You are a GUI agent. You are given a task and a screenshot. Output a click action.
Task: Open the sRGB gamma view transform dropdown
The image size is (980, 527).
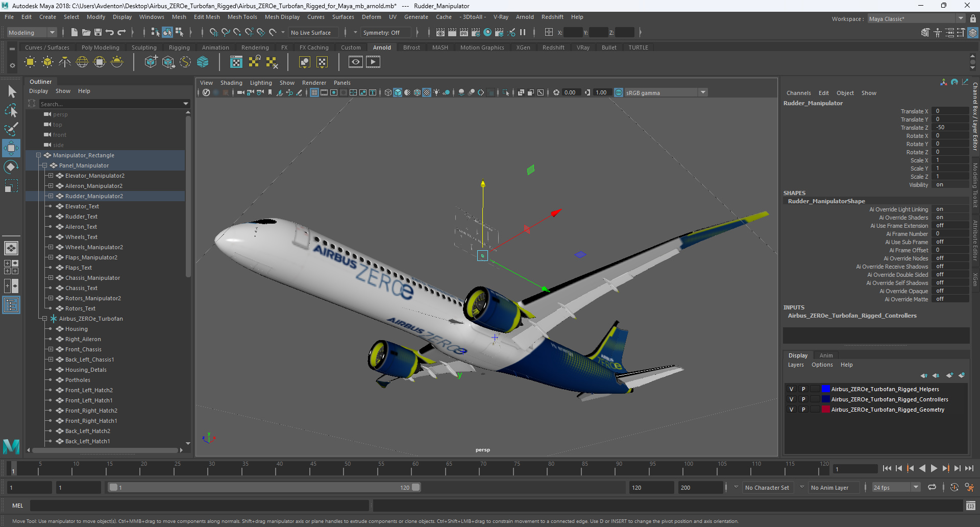point(666,92)
